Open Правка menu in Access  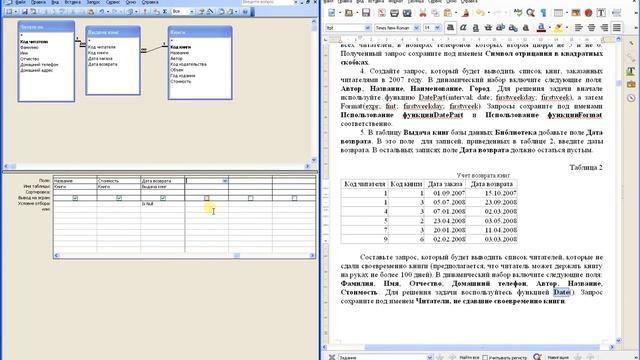pos(38,2)
